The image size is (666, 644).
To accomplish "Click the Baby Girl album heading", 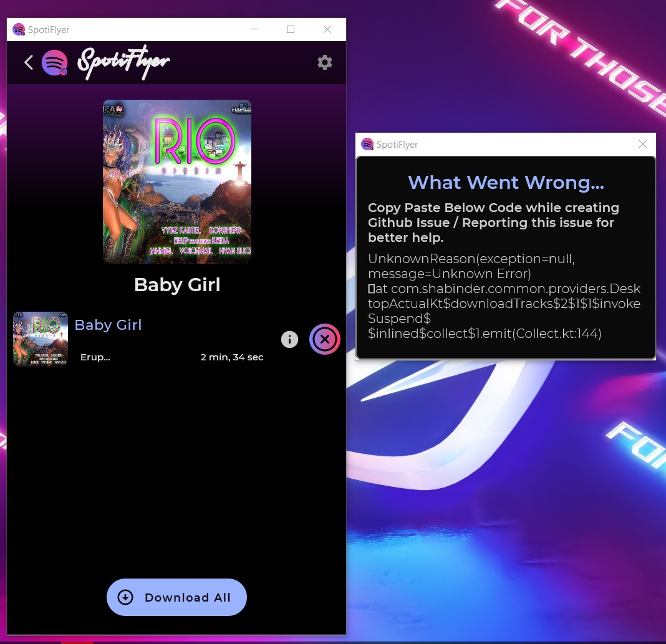I will (x=176, y=285).
